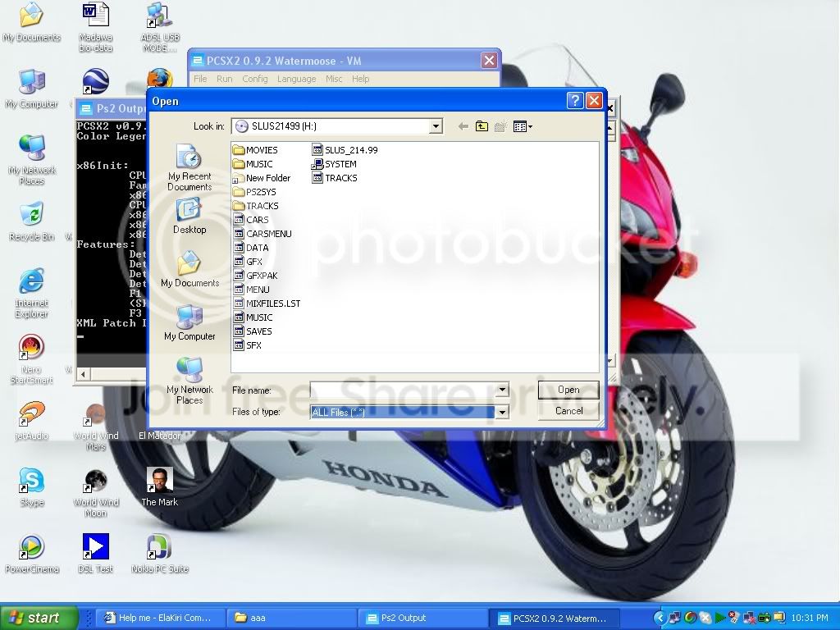Click the Up One Level folder icon
This screenshot has height=630, width=840.
pyautogui.click(x=482, y=126)
